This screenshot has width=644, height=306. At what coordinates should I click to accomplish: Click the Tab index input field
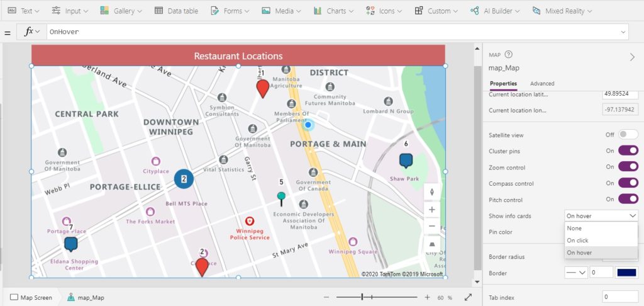coord(620,297)
